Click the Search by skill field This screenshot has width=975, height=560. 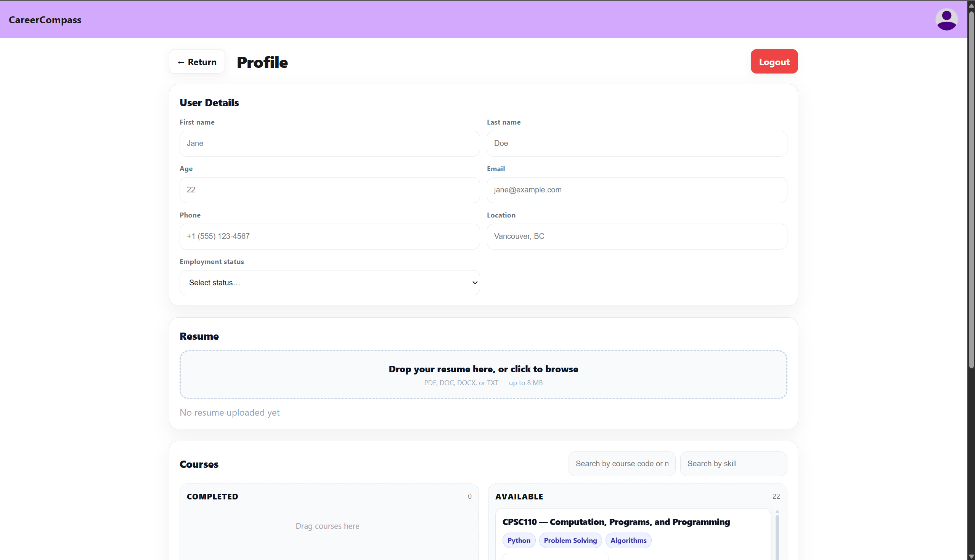pyautogui.click(x=733, y=464)
